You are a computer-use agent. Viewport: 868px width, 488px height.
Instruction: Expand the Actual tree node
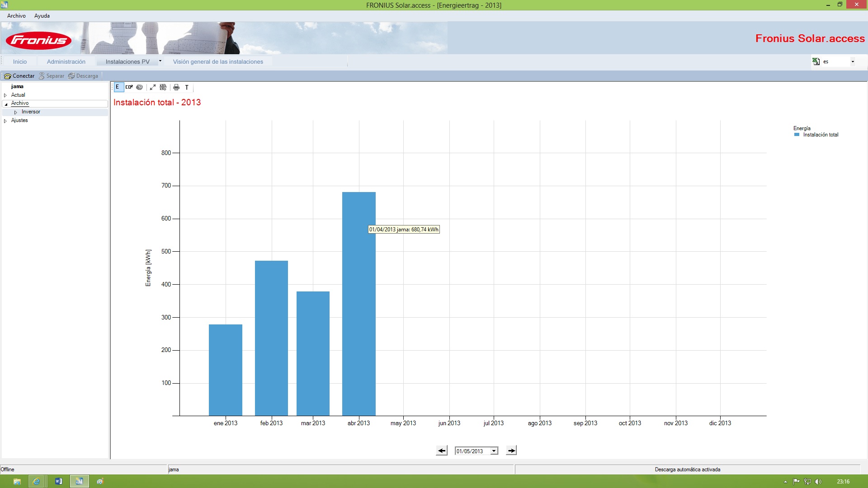tap(5, 95)
